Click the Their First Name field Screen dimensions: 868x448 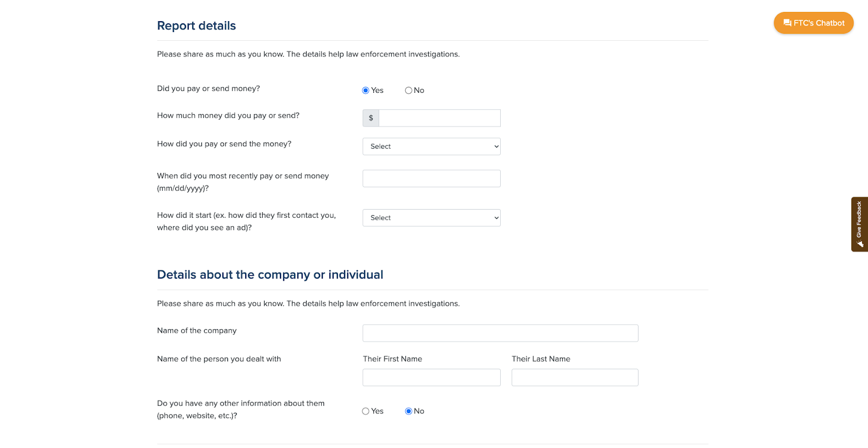click(x=431, y=377)
